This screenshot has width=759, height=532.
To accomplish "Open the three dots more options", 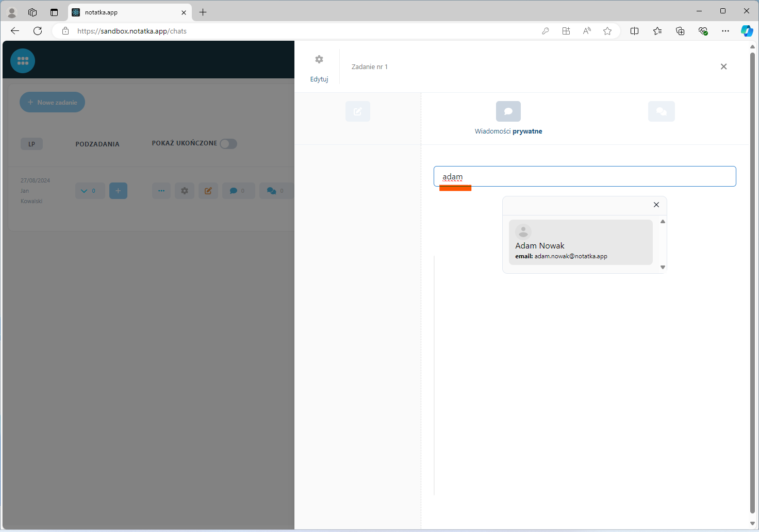I will click(x=161, y=191).
